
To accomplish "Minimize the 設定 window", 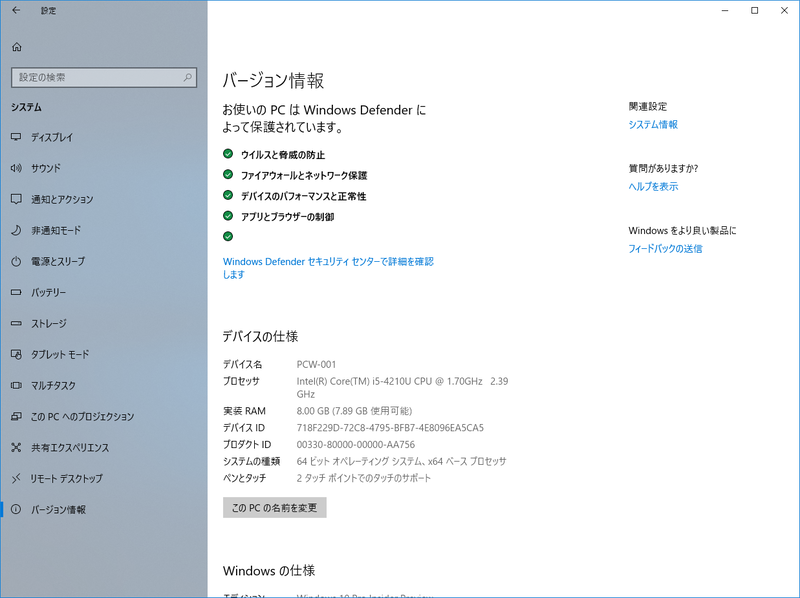I will click(725, 10).
